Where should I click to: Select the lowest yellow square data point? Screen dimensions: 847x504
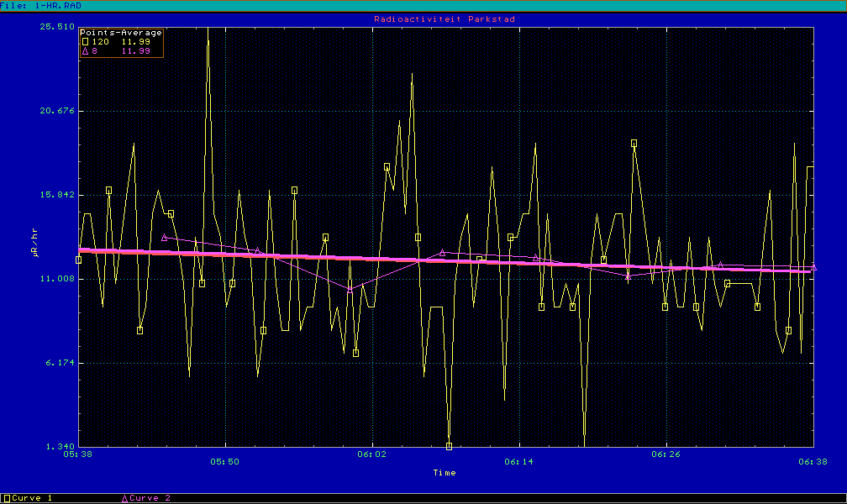(x=449, y=446)
